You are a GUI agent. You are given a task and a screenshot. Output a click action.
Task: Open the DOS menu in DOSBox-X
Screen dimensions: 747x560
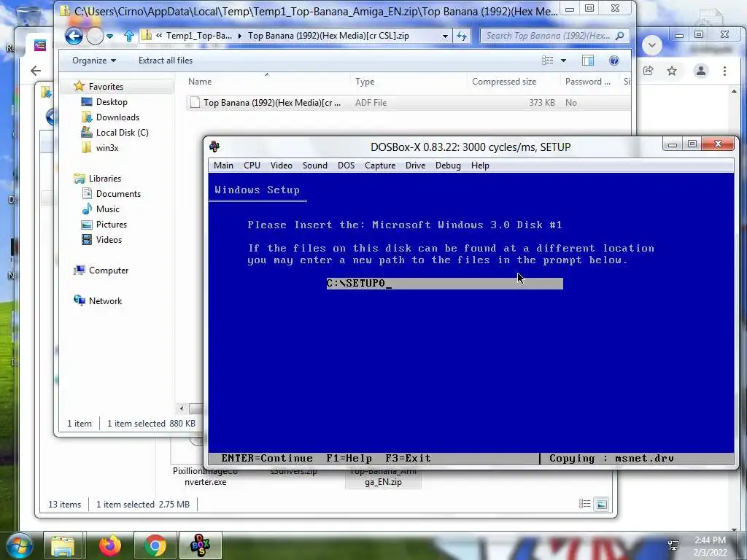(x=346, y=166)
